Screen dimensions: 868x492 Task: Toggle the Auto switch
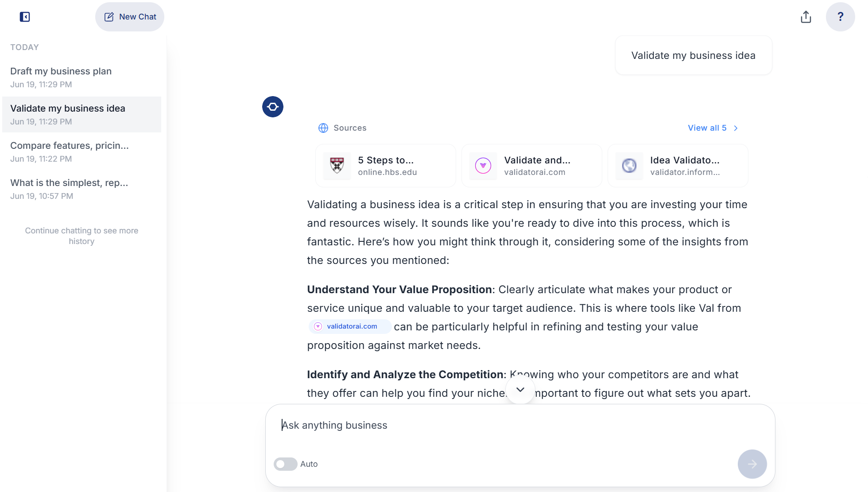click(285, 464)
